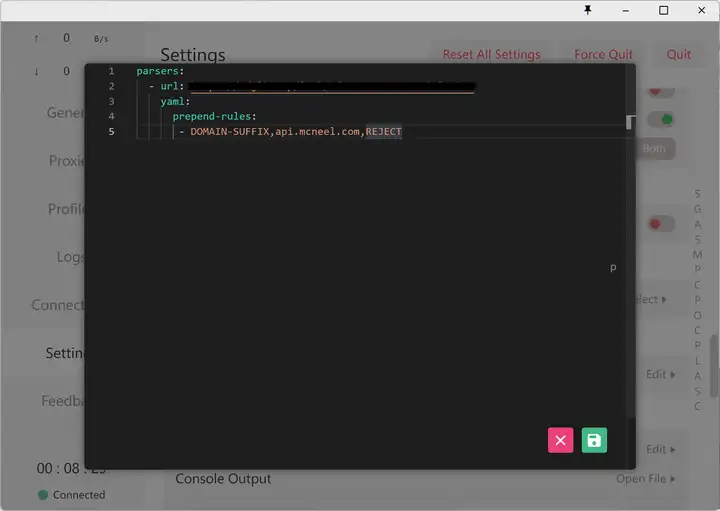Expand the Open File arrow for Console Output
Image resolution: width=720 pixels, height=511 pixels.
click(x=646, y=478)
